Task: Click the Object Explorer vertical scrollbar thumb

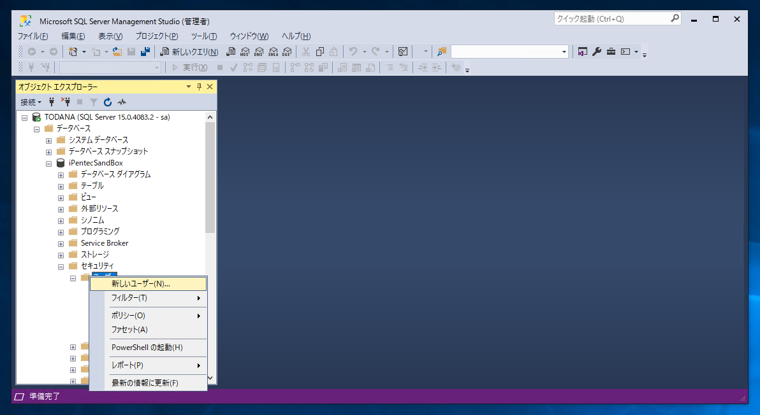Action: (210, 177)
